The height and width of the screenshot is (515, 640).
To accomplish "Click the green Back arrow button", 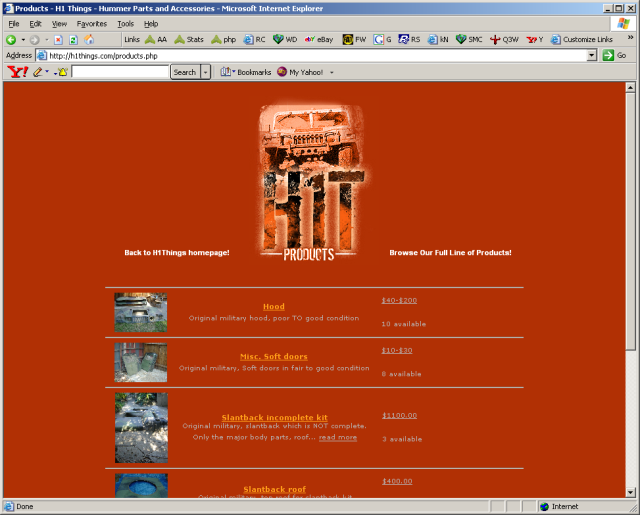I will (11, 40).
